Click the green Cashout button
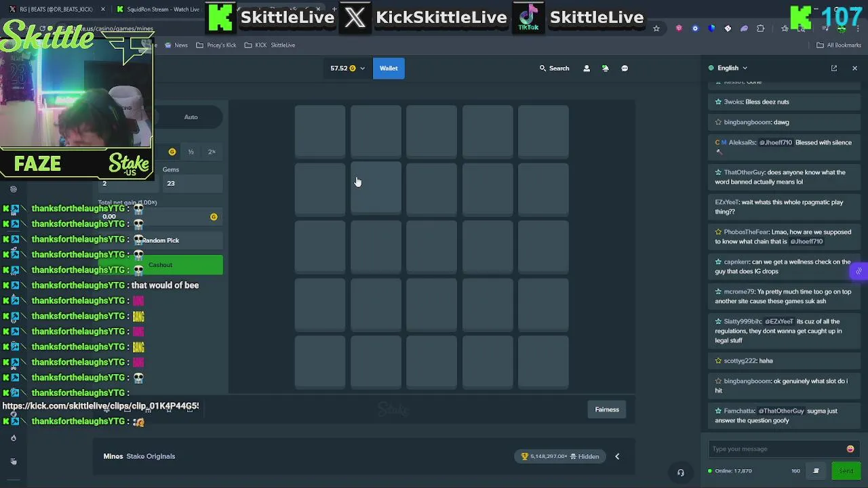The height and width of the screenshot is (488, 868). [x=161, y=265]
